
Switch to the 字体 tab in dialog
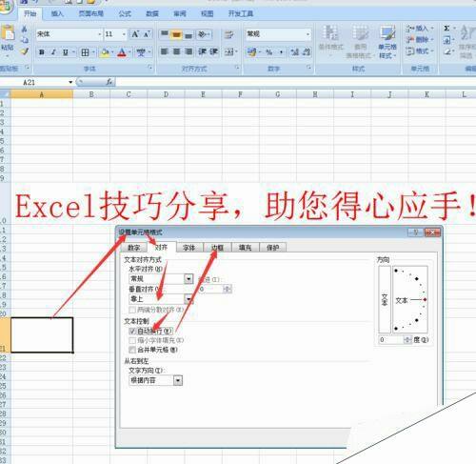pyautogui.click(x=188, y=248)
